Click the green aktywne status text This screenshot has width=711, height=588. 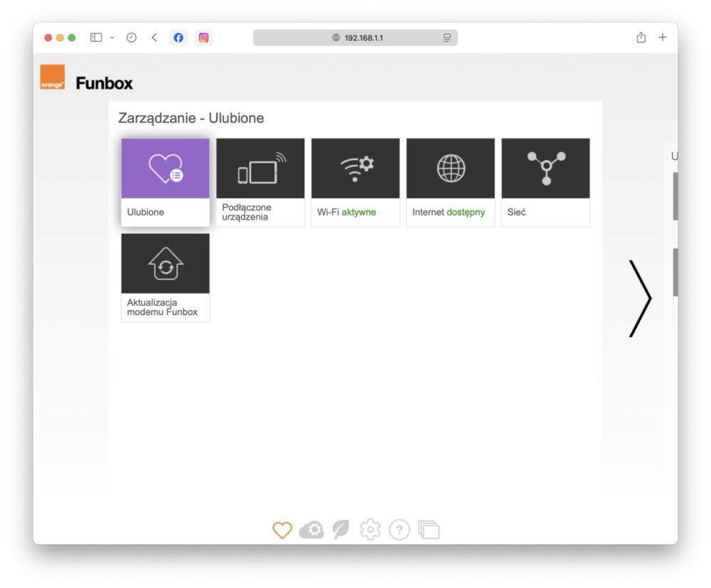[x=358, y=212]
